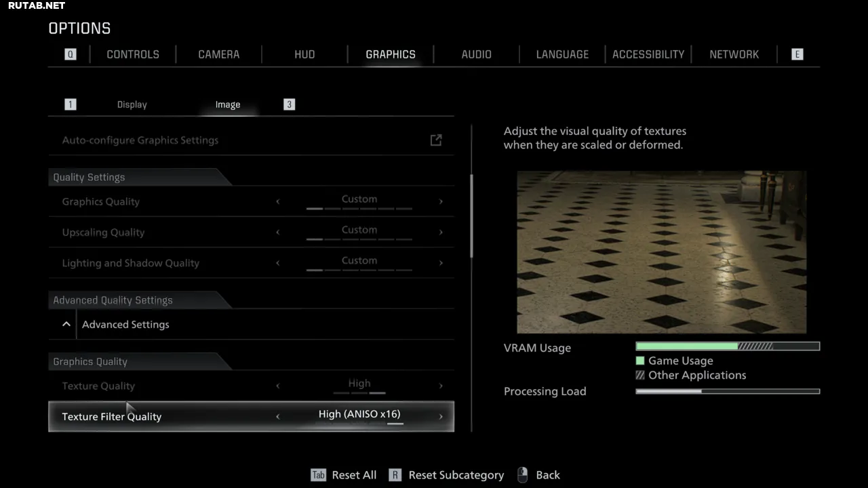Click Reset All button

pos(354,475)
